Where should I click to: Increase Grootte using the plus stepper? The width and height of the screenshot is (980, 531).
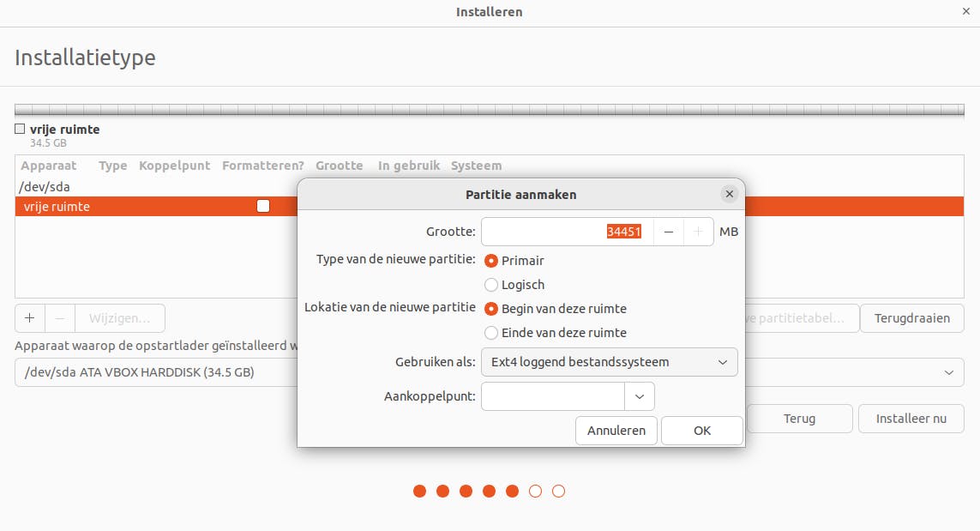698,231
